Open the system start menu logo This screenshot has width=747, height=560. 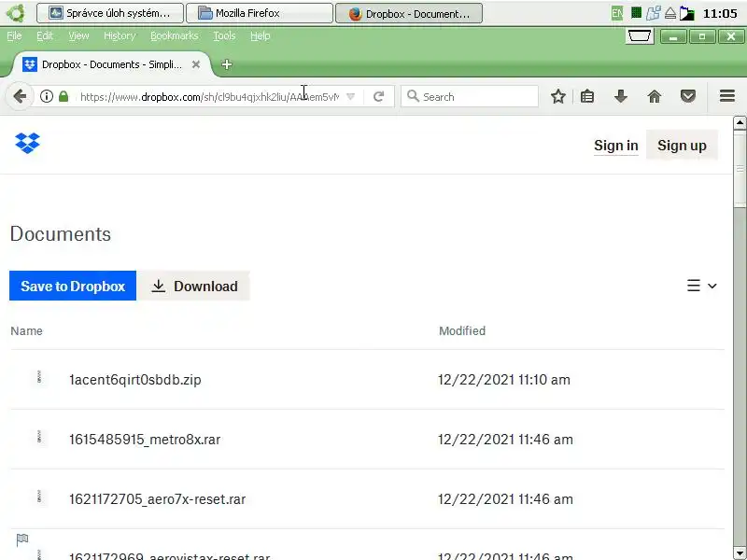coord(15,13)
